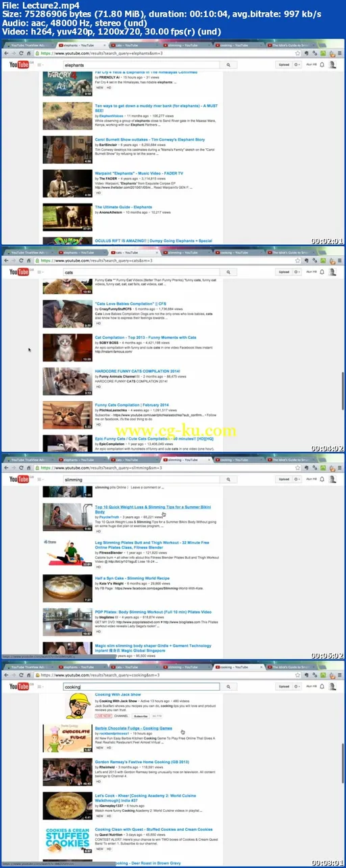This screenshot has height=868, width=346.
Task: Open account avatar in cats frame
Action: coord(331,272)
